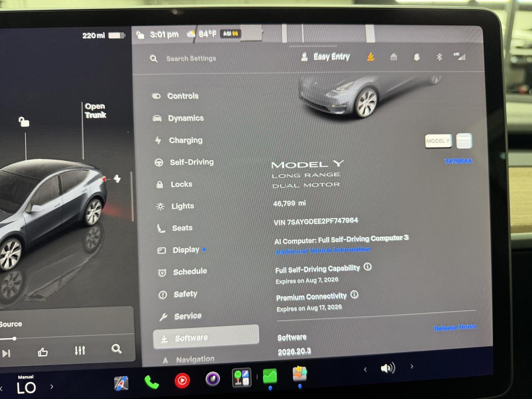Screen dimensions: 532x399
Task: Tap the 220 mi battery range indicator
Action: 103,36
